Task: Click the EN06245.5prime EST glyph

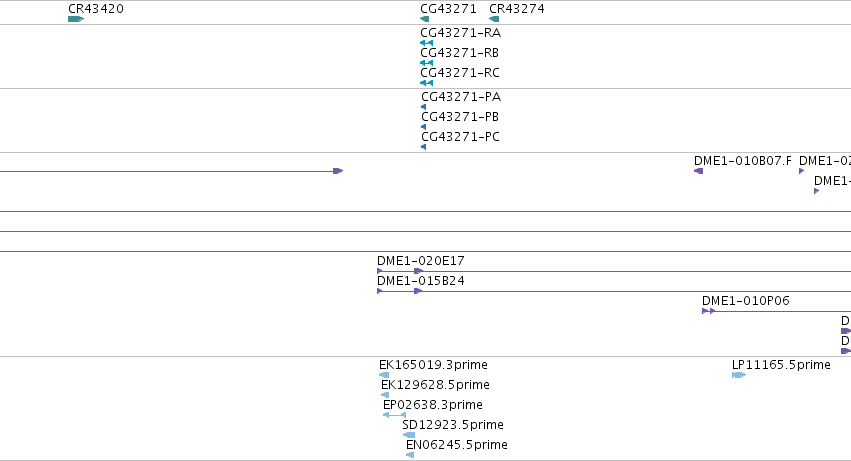Action: click(x=410, y=456)
